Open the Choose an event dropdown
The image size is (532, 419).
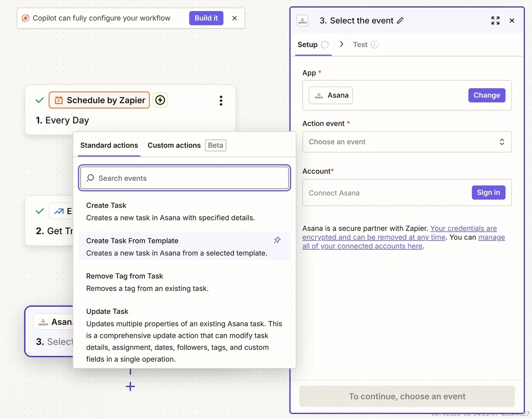(407, 142)
